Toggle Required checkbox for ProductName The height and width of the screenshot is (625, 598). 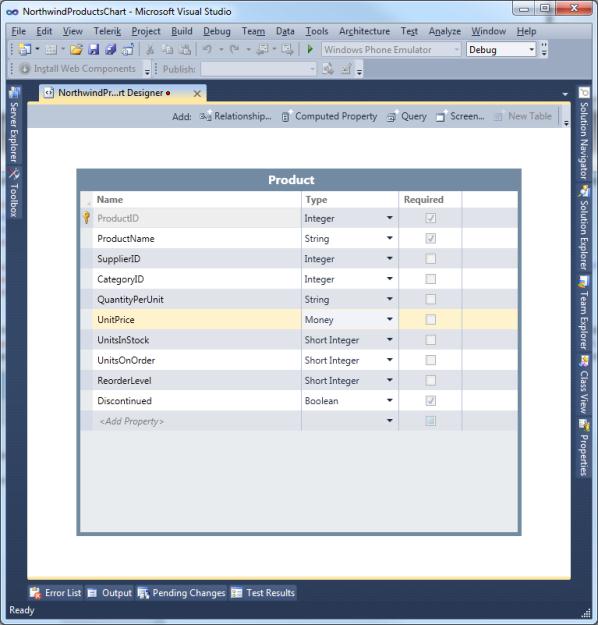pyautogui.click(x=431, y=238)
